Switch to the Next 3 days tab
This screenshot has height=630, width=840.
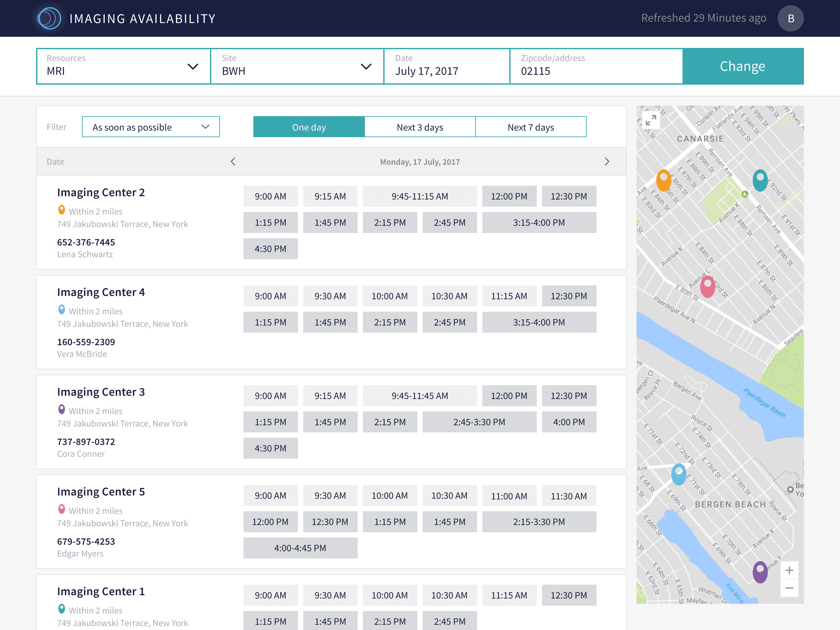click(420, 127)
